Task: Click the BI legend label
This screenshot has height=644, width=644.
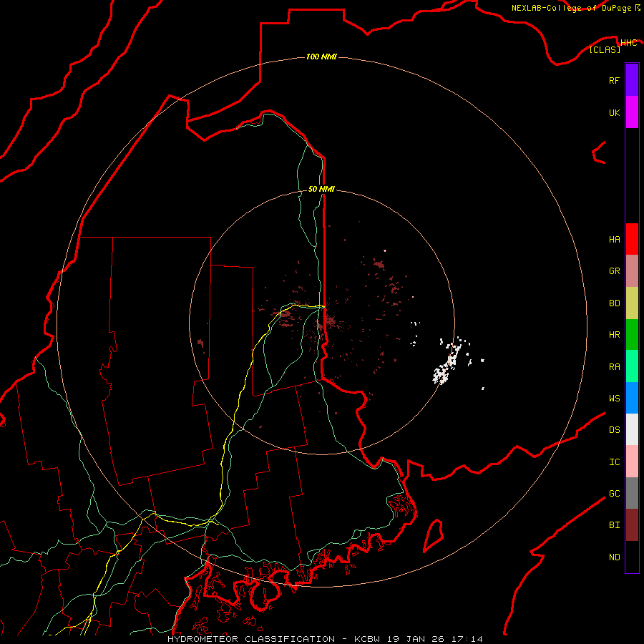Action: tap(614, 525)
